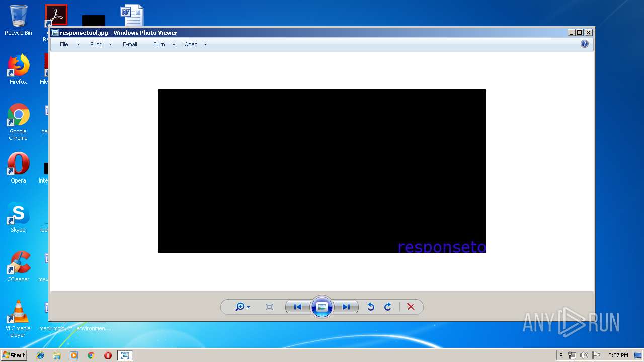Click the 8:07 PM clock
644x362 pixels.
pos(618,355)
